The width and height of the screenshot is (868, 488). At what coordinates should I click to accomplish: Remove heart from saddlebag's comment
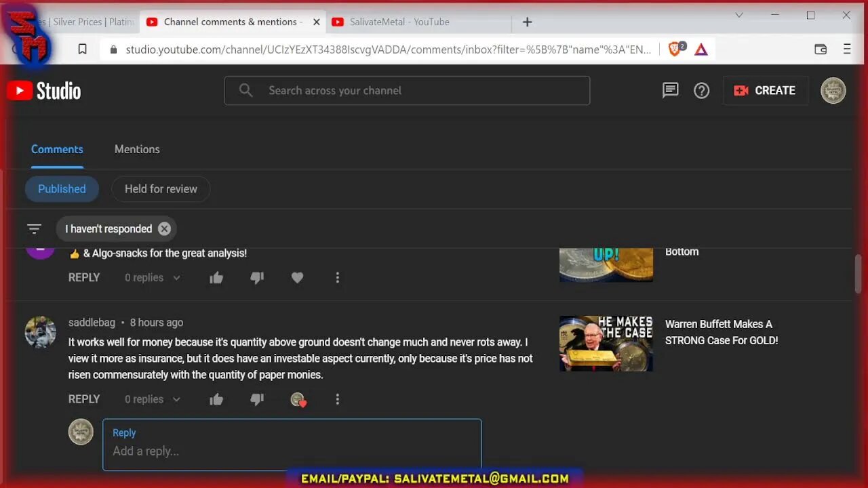tap(298, 400)
